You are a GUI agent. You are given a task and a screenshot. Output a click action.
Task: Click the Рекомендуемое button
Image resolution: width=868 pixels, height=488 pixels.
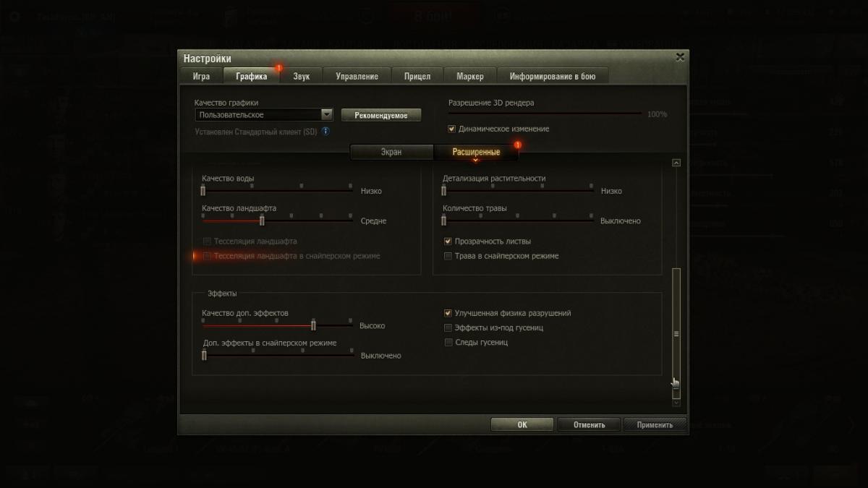(381, 116)
